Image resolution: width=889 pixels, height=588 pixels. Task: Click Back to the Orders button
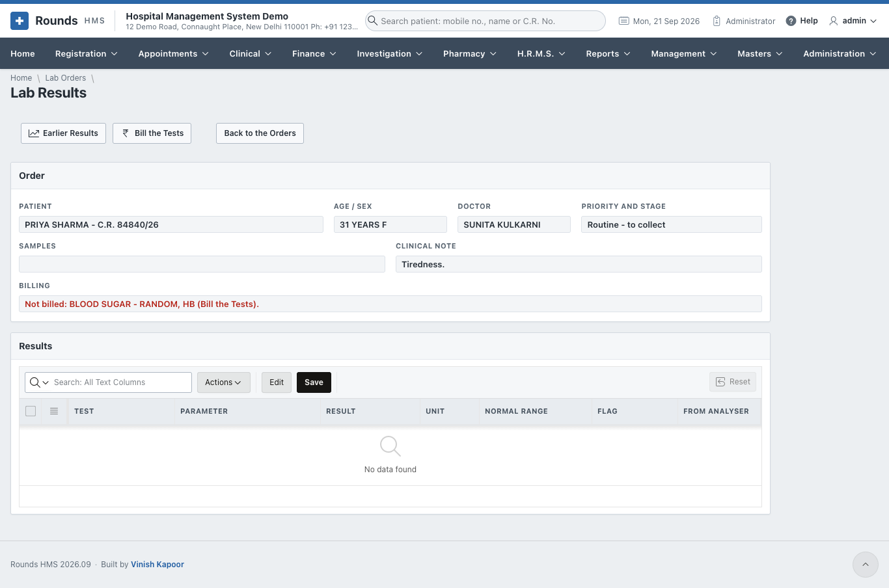pos(260,133)
